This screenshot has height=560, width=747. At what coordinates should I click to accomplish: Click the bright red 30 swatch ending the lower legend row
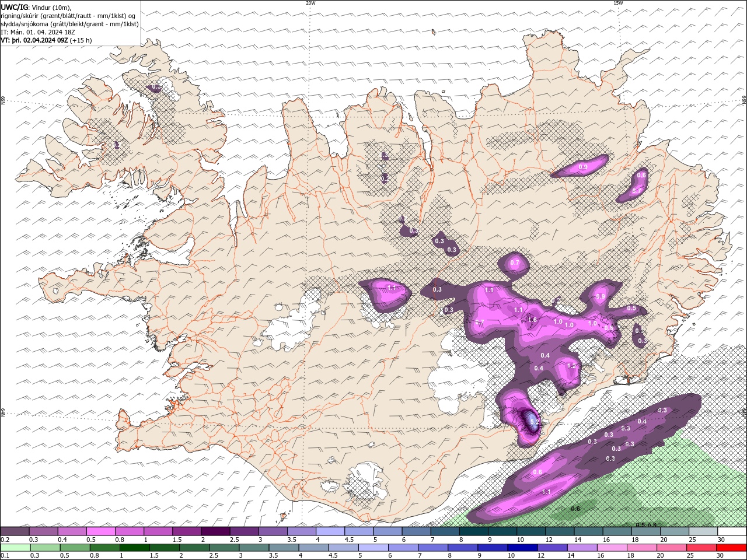click(732, 548)
